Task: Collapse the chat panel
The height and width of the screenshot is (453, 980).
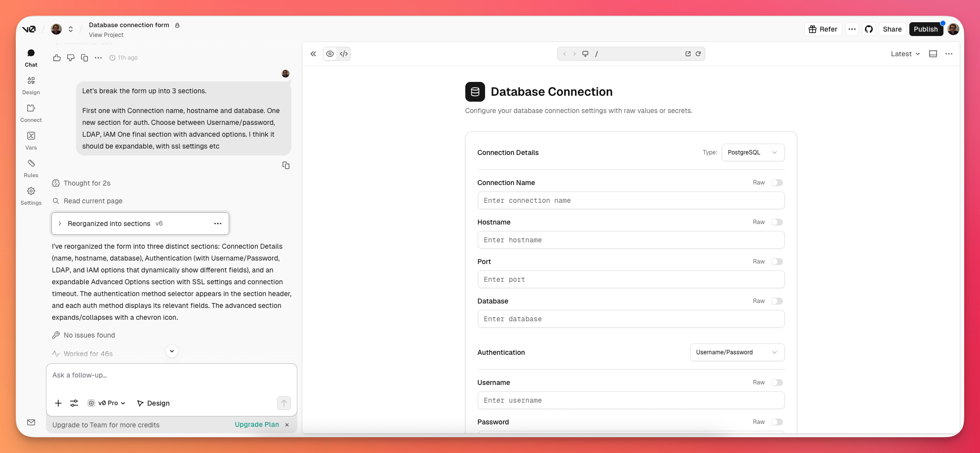Action: click(x=313, y=54)
